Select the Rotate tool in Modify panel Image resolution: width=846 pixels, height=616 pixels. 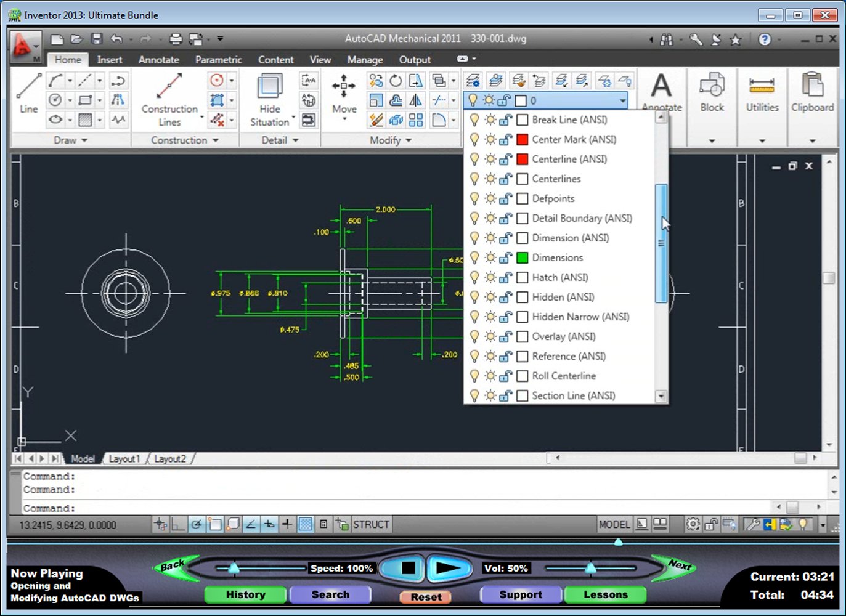coord(396,81)
